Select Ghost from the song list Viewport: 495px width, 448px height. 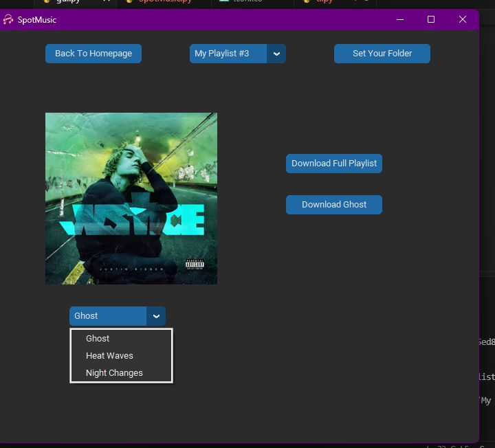[98, 339]
